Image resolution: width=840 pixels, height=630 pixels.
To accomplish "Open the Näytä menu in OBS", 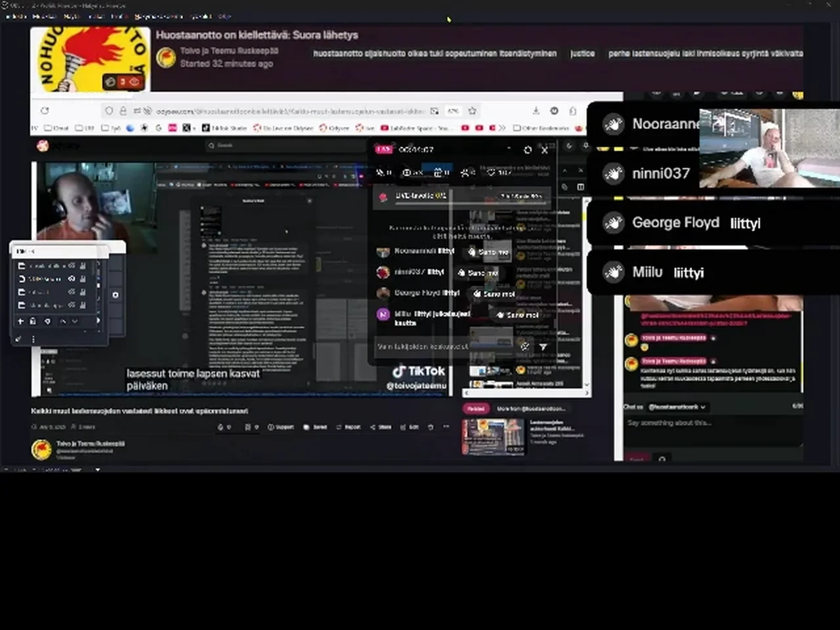I will coord(71,16).
